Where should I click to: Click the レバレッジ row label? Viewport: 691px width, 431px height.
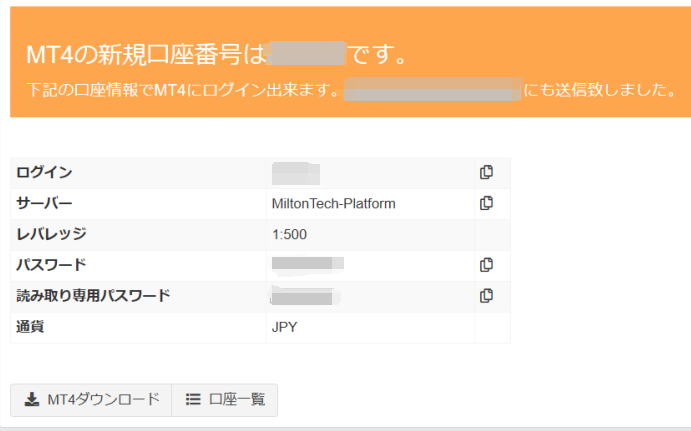pyautogui.click(x=51, y=235)
